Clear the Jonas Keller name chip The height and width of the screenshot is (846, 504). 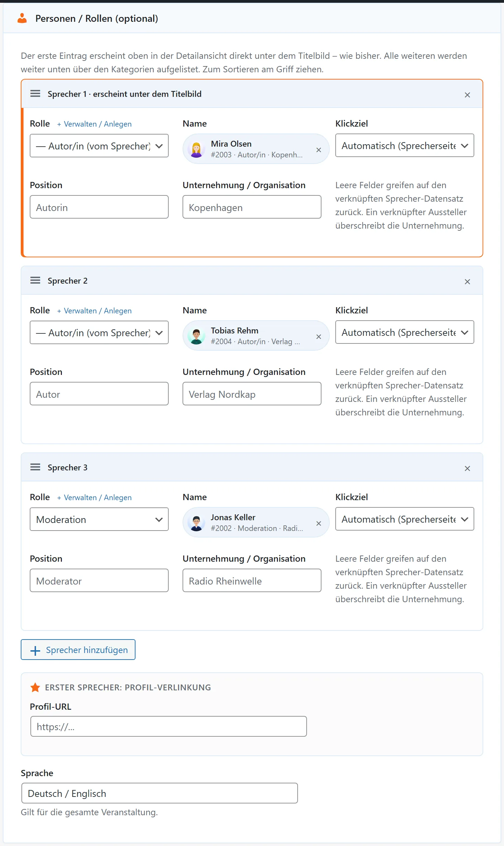(x=319, y=523)
